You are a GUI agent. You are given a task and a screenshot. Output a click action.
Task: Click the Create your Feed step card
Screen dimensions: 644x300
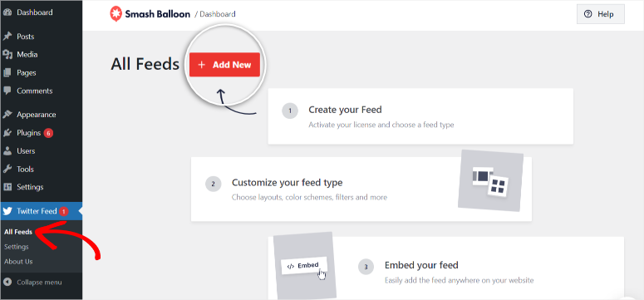click(420, 116)
